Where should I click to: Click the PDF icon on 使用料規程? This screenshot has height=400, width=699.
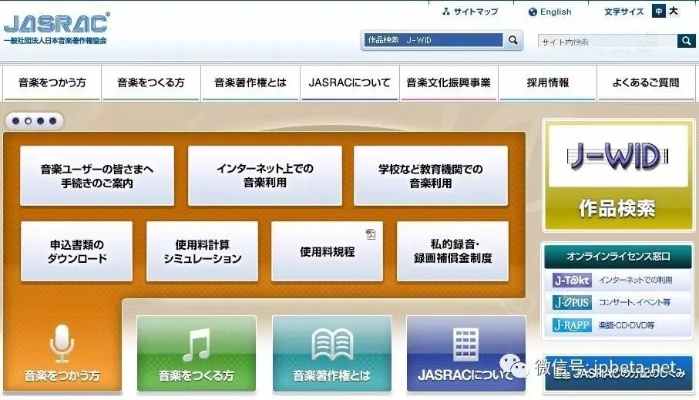click(x=370, y=234)
